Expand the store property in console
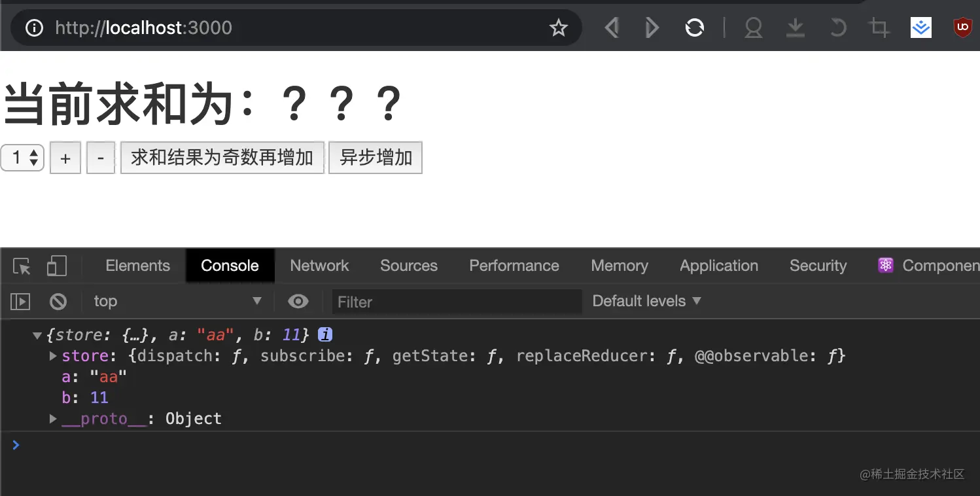 [54, 356]
